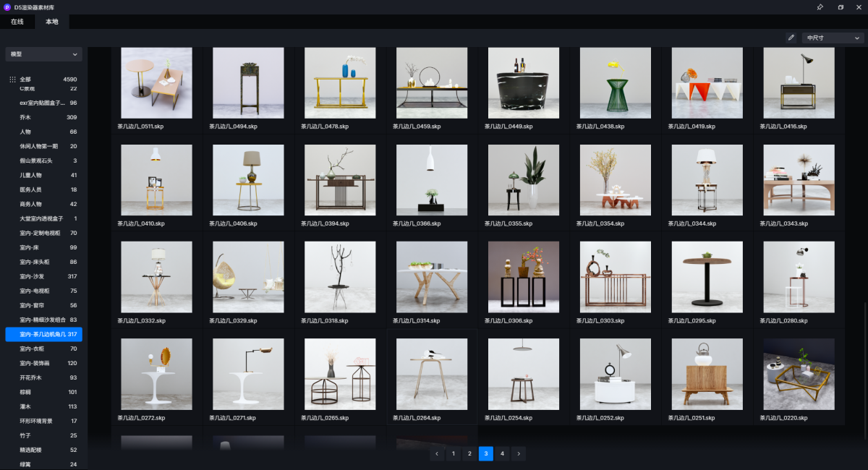
Task: Select the 茶几边几_0306.skp model thumbnail
Action: coord(524,277)
